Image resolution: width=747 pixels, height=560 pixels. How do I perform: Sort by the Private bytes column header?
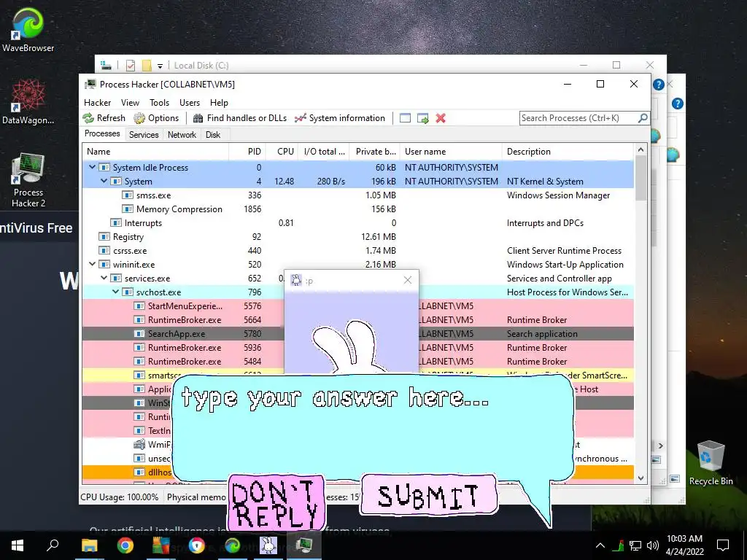point(375,152)
